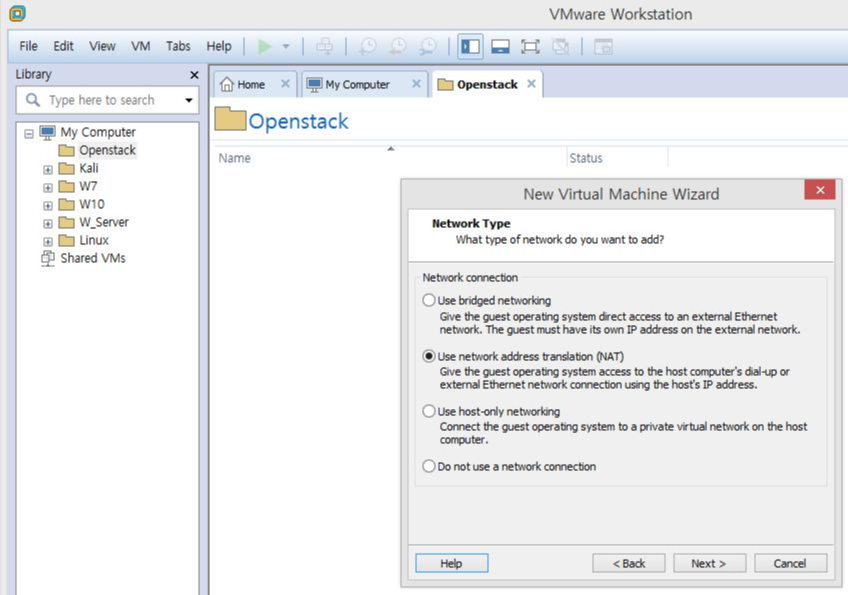
Task: Sort by the Name column header
Action: click(x=390, y=158)
